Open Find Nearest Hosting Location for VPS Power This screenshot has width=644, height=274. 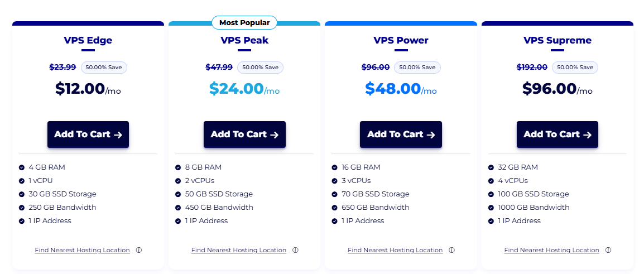tap(395, 250)
